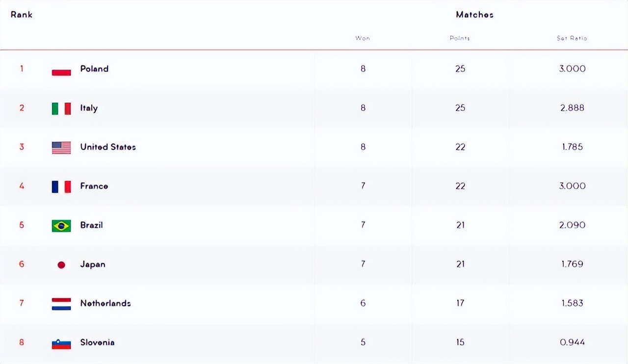The image size is (628, 364).
Task: Click the Rank column header
Action: click(22, 15)
